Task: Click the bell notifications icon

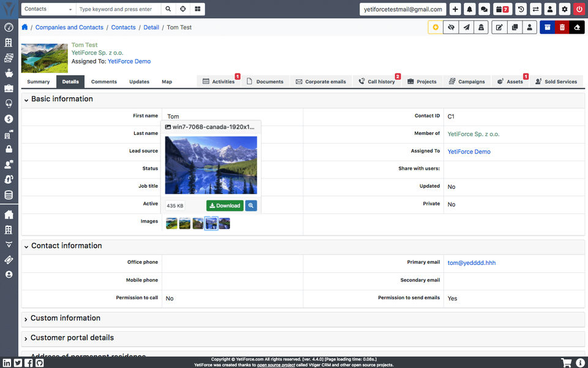Action: (470, 9)
